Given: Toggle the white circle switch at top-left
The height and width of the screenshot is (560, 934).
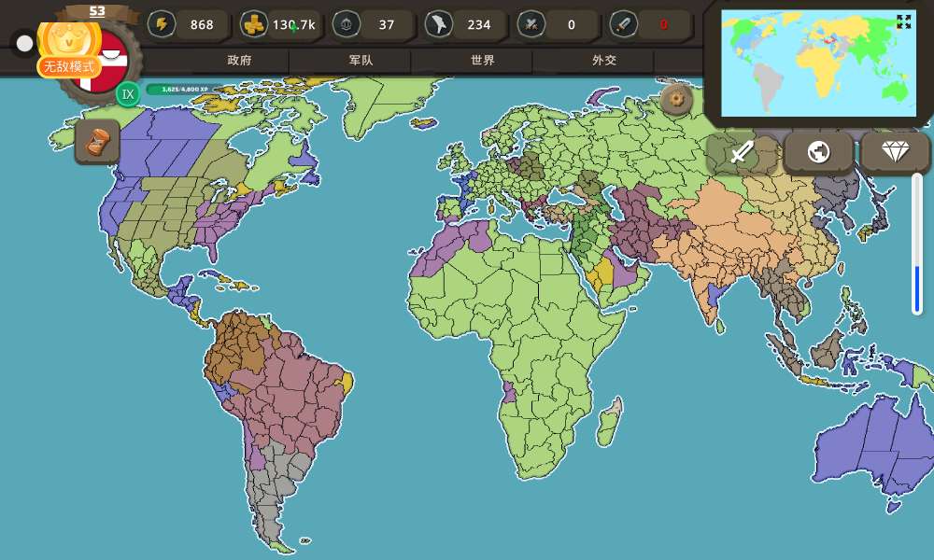Looking at the screenshot, I should [25, 43].
